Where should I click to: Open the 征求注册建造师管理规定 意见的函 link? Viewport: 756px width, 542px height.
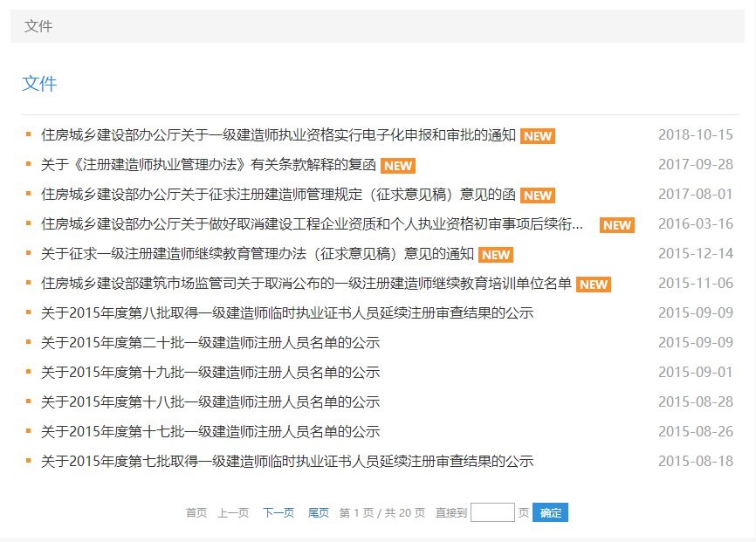(278, 195)
